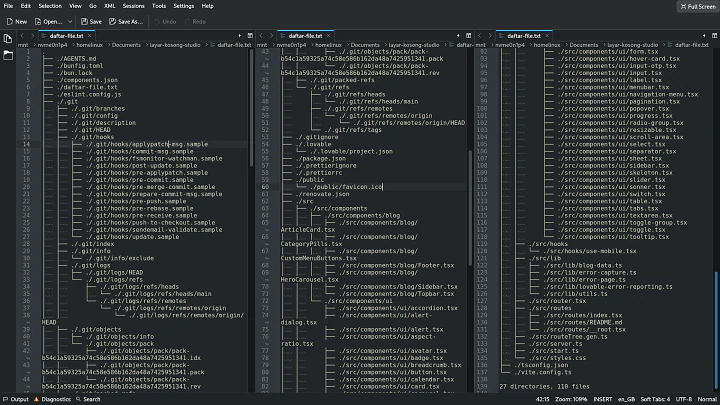
Task: Open the File menu
Action: point(8,6)
